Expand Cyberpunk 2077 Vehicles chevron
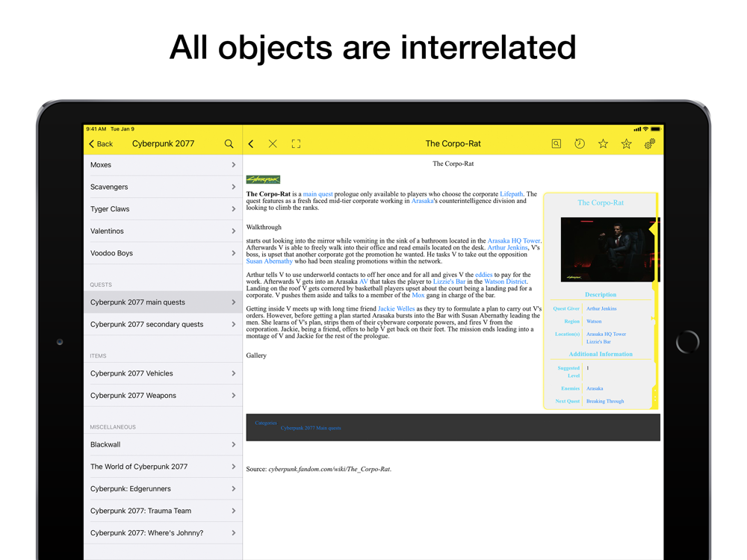 pyautogui.click(x=233, y=373)
